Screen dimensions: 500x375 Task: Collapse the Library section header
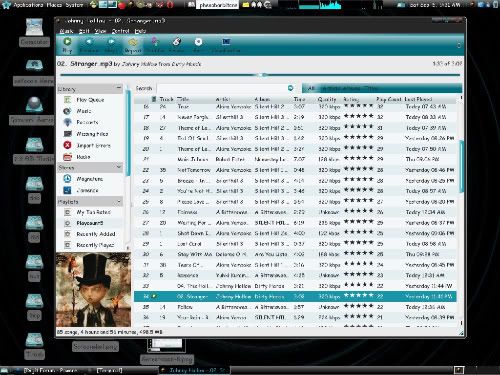pyautogui.click(x=119, y=88)
